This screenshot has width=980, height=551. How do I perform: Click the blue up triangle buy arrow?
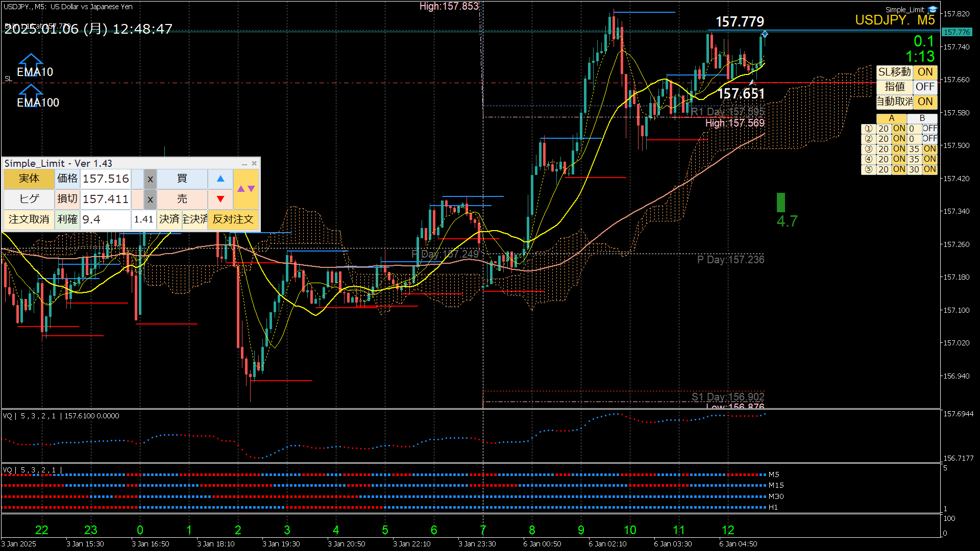pos(220,179)
